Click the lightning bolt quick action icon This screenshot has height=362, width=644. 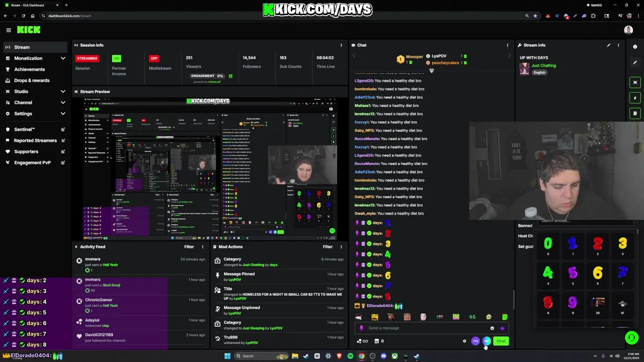635,98
